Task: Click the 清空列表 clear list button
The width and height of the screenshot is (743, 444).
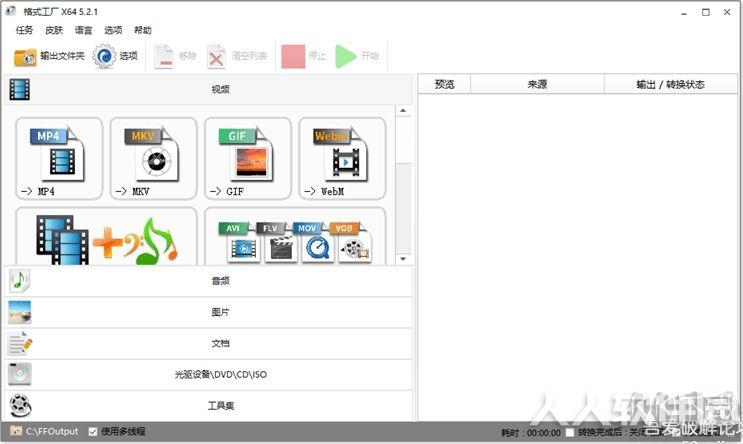Action: click(x=237, y=56)
